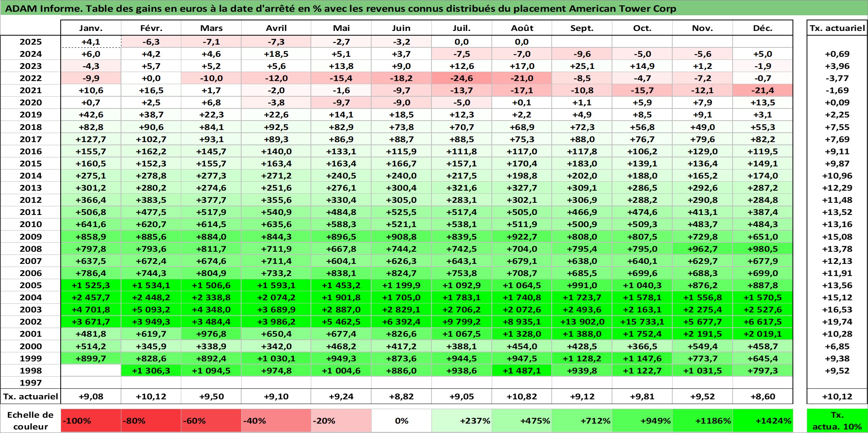Click the +475% color scale swatch
This screenshot has height=433, width=868.
pos(522,421)
